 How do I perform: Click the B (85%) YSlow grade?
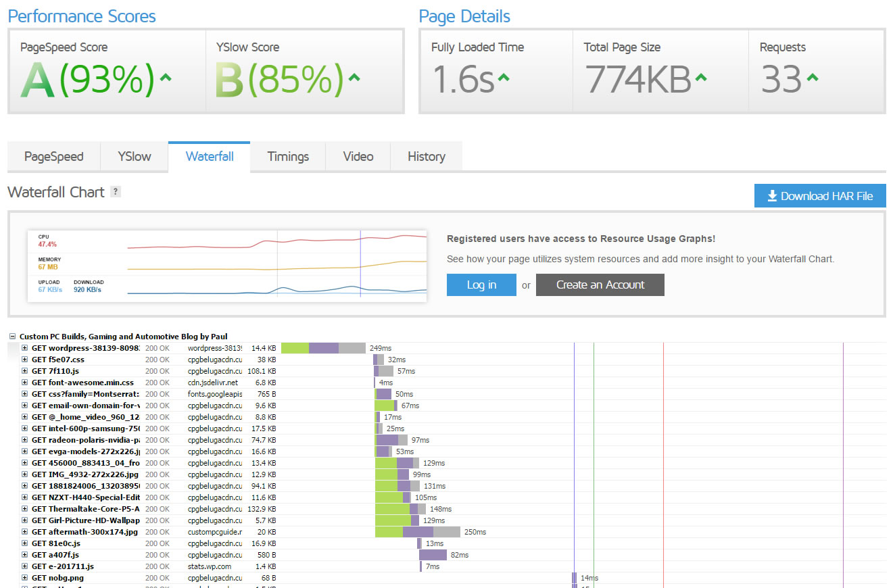point(280,79)
